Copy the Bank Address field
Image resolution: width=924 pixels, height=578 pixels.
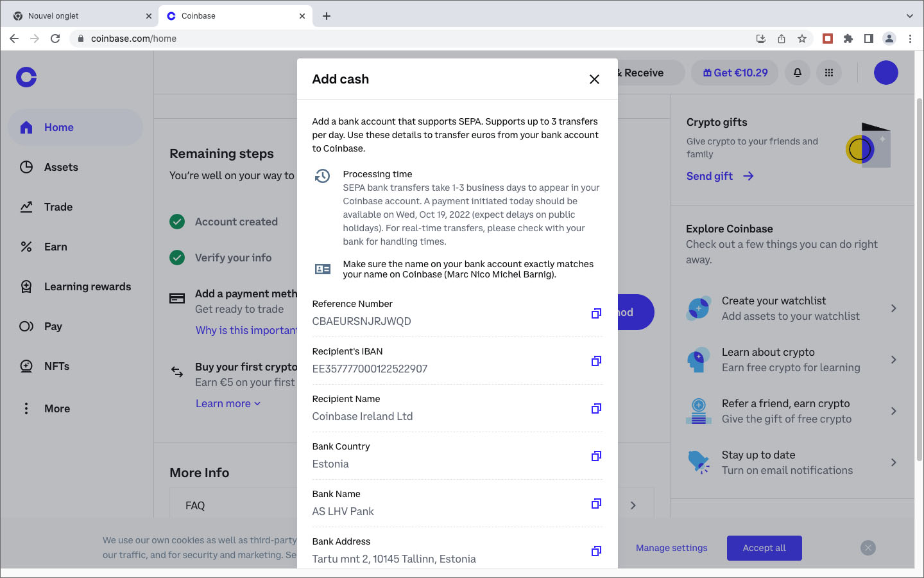[596, 551]
